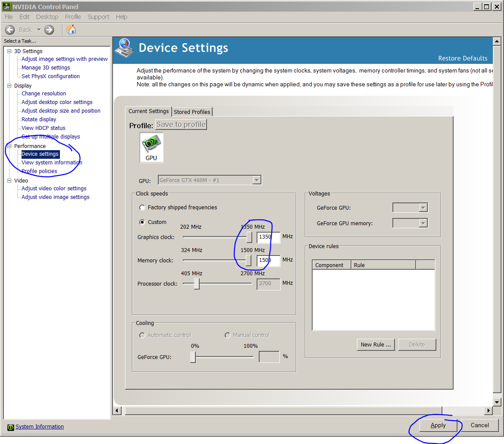Click the GeForce GPU cooling slider handle
This screenshot has height=444, width=504.
193,357
